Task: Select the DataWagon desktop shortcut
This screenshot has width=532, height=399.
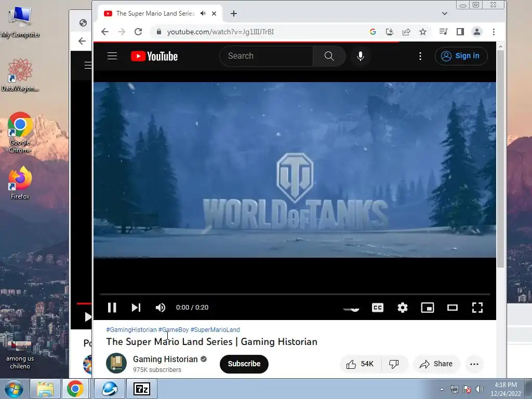Action: pyautogui.click(x=20, y=75)
